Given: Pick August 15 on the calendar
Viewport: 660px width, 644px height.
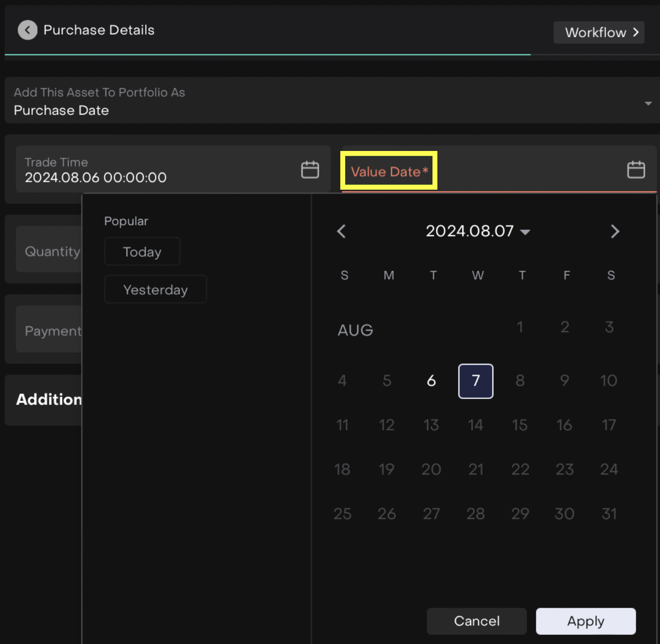Looking at the screenshot, I should point(520,425).
